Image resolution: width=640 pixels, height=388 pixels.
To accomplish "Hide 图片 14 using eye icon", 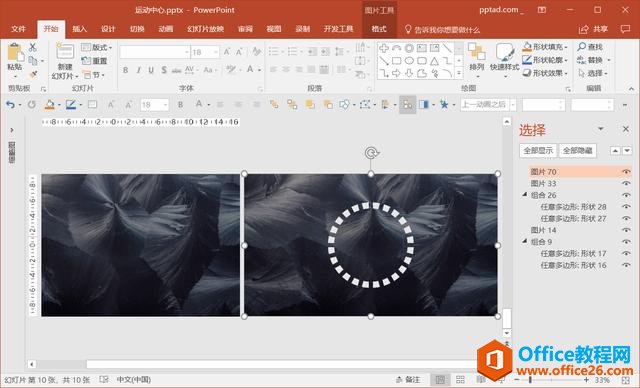I will tap(626, 230).
